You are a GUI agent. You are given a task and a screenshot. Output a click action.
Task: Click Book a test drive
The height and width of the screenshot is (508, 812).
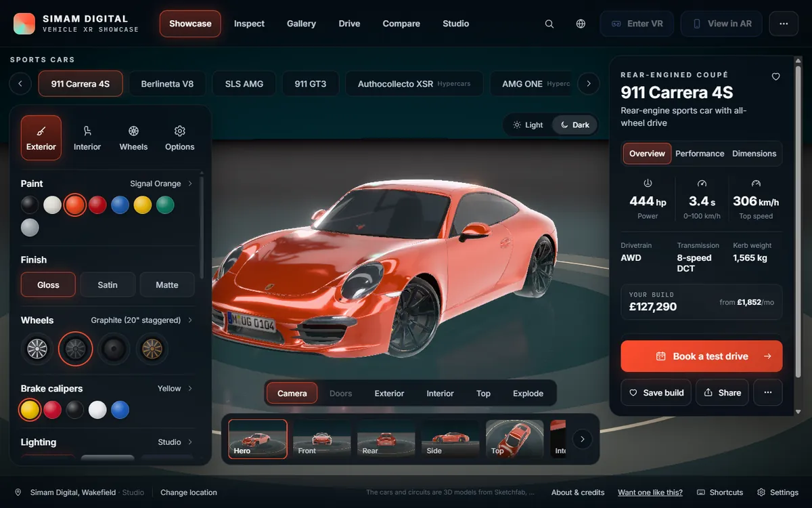click(702, 356)
